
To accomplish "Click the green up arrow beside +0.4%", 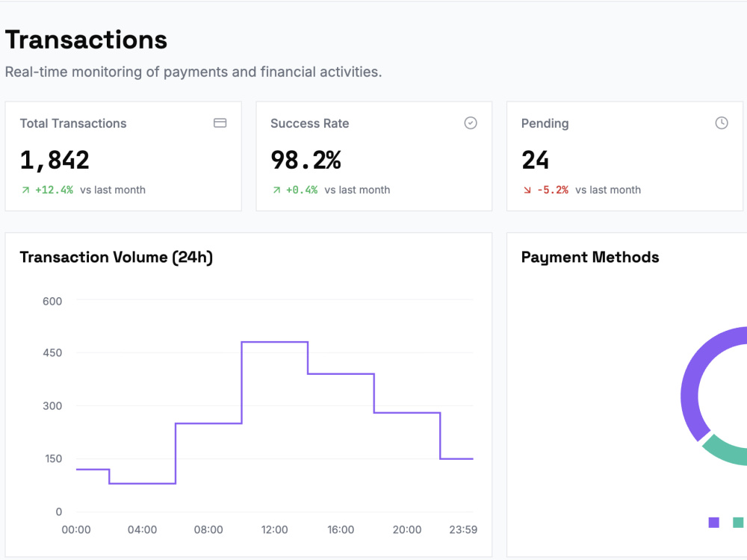I will click(276, 190).
